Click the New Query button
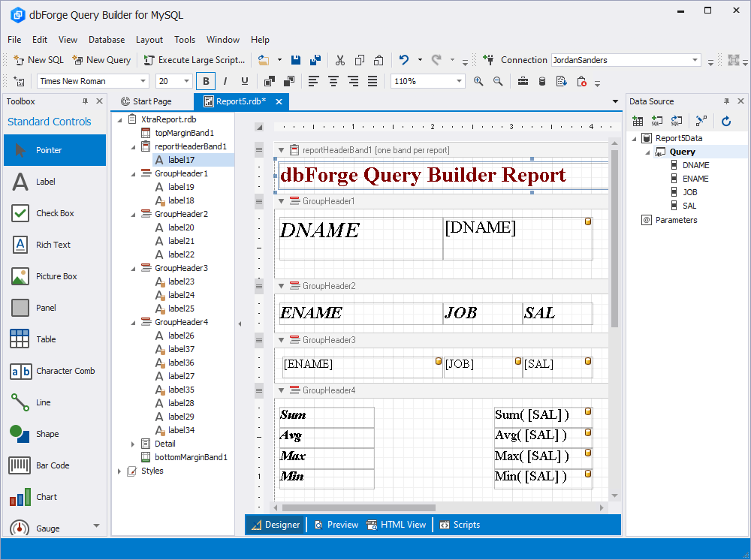751x560 pixels. [101, 59]
